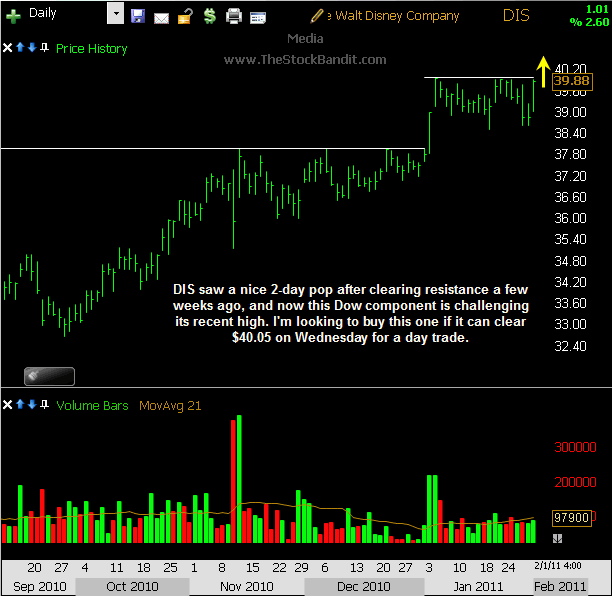Click the card icon right of printer
This screenshot has width=612, height=596.
point(258,16)
